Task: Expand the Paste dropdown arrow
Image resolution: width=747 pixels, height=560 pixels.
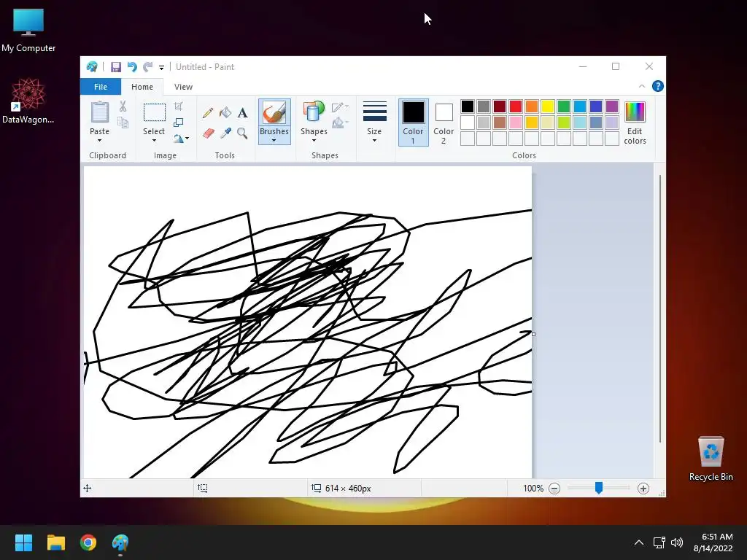Action: coord(99,141)
